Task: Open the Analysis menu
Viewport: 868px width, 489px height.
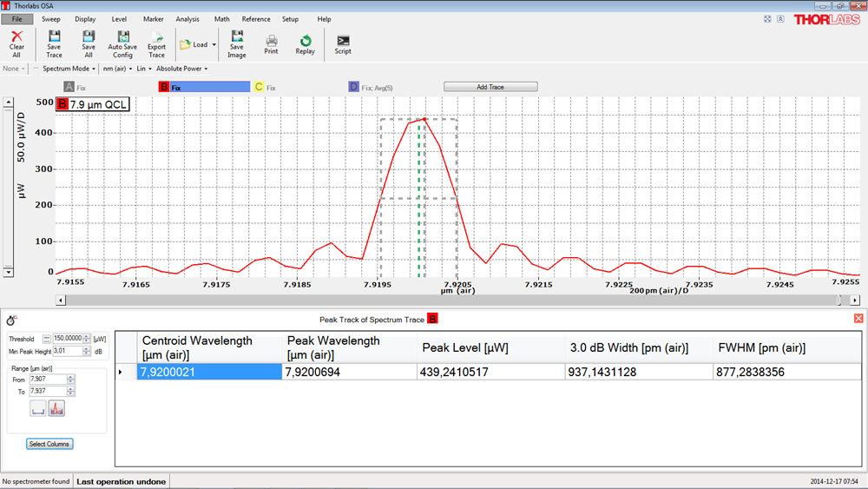Action: click(187, 19)
